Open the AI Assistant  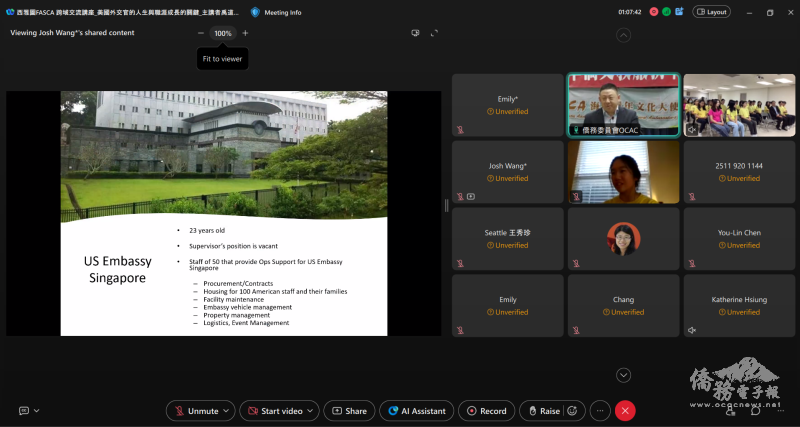417,411
